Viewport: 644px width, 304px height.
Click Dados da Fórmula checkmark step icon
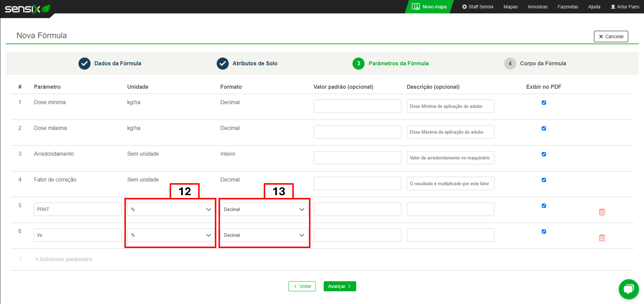pyautogui.click(x=84, y=63)
